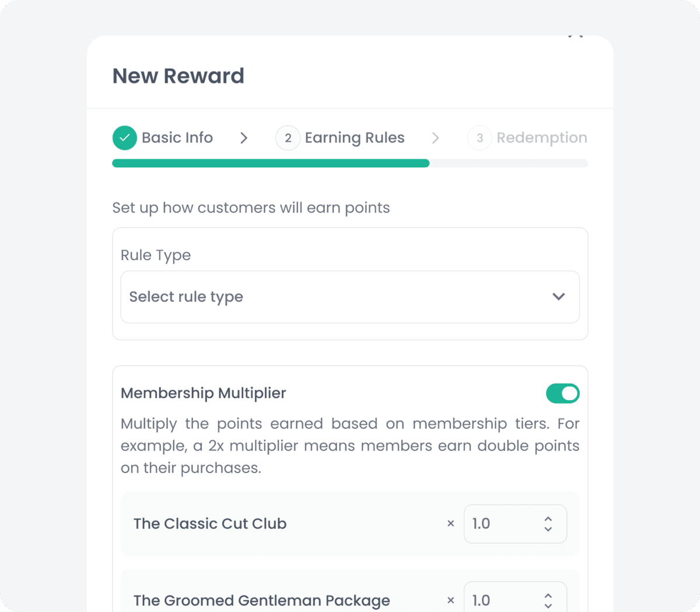The image size is (700, 612).
Task: Select the Membership Multiplier heading
Action: pyautogui.click(x=203, y=393)
